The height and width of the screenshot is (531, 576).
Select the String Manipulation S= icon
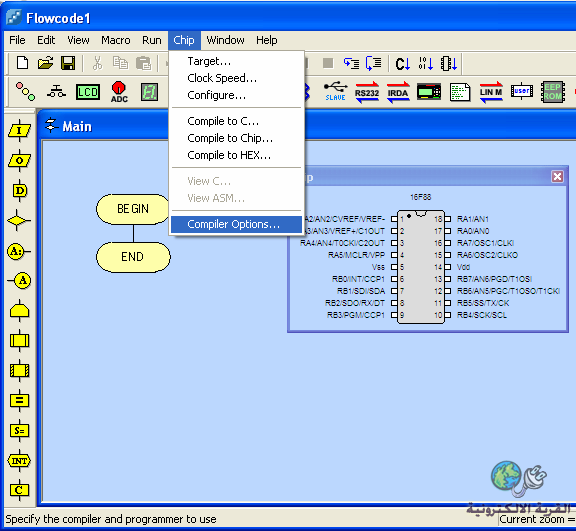(19, 430)
